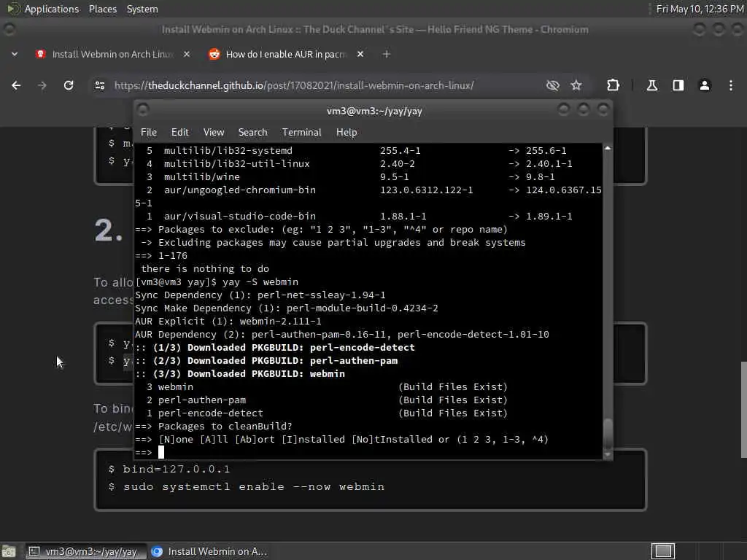
Task: Click 'Packages to cleanBuild?' prompt text
Action: point(225,426)
